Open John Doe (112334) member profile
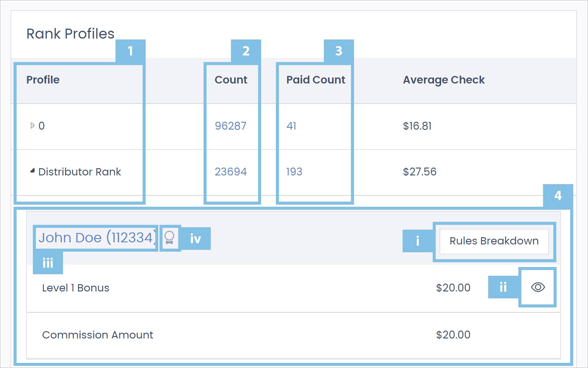This screenshot has width=588, height=368. (x=96, y=238)
